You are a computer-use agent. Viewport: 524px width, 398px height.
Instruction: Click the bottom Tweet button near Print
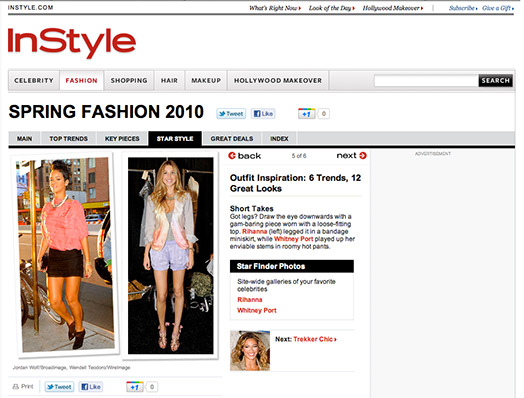(x=59, y=387)
